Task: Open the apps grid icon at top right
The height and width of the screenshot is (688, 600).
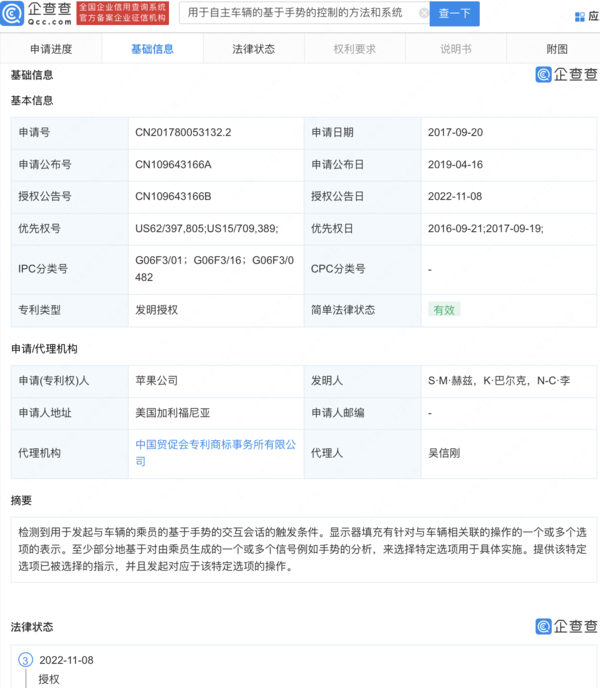Action: pos(579,17)
